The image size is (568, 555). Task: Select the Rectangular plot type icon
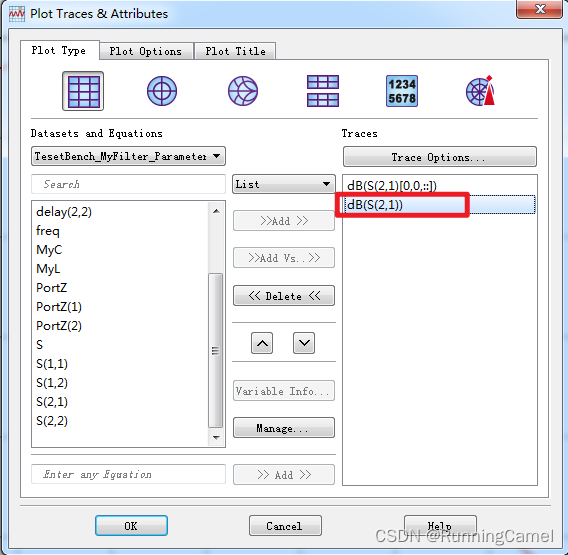pos(83,91)
